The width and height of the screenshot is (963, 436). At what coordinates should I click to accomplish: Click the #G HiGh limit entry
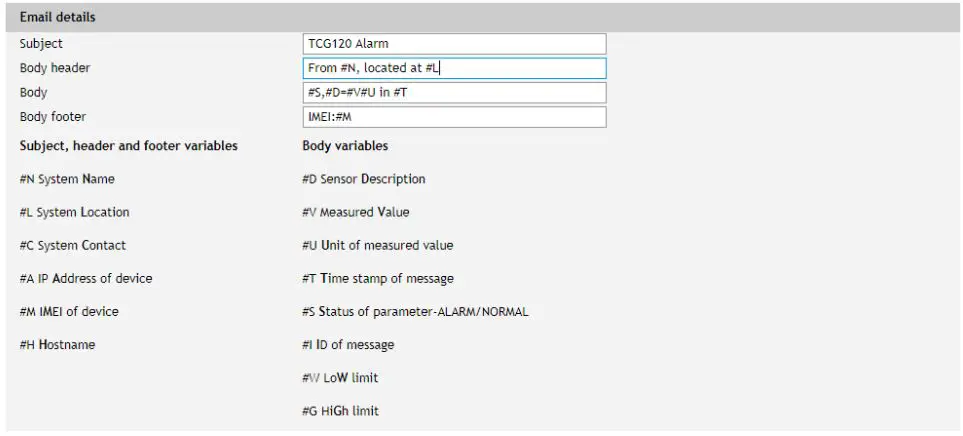tap(340, 410)
